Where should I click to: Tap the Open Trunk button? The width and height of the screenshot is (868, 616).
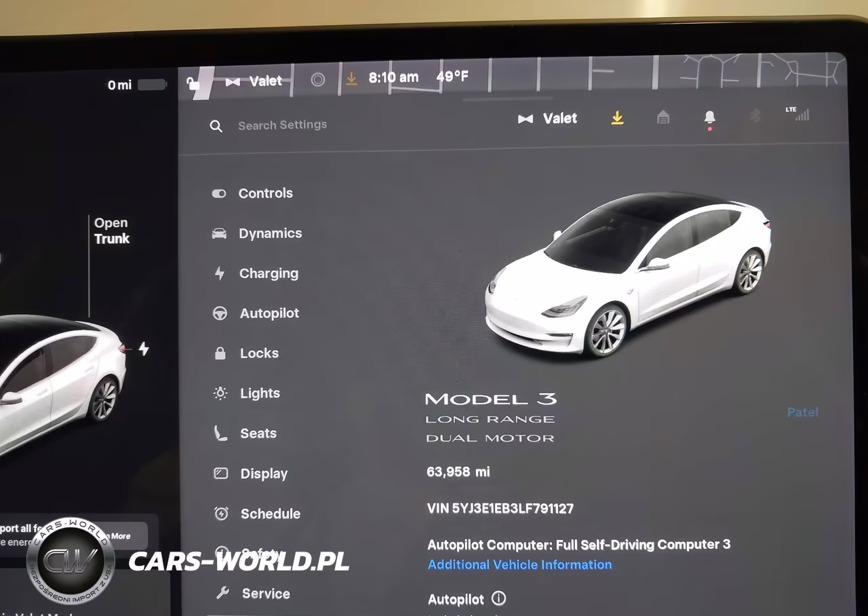[112, 231]
